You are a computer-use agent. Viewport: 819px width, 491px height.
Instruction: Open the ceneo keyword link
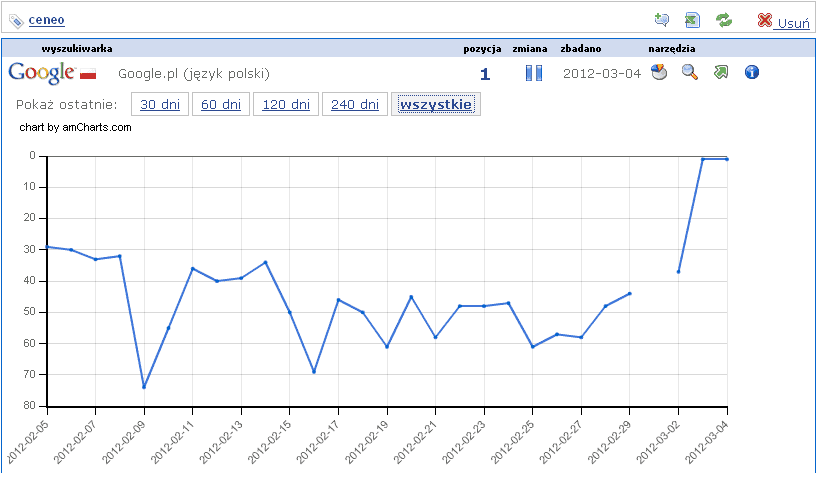[47, 20]
